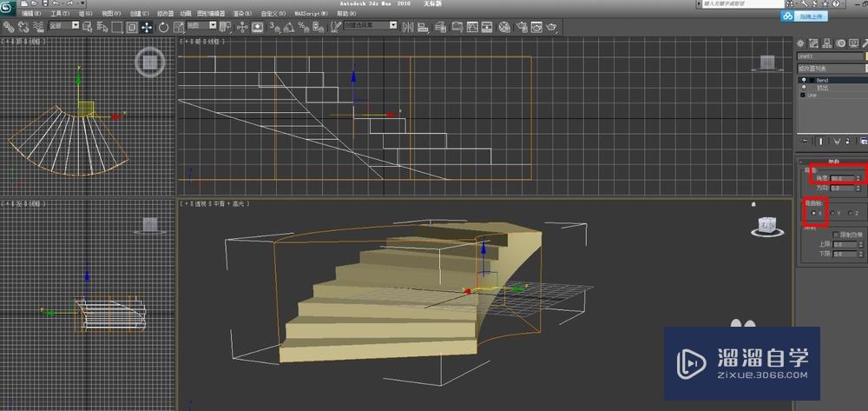This screenshot has height=411, width=868.
Task: Click the teapot Render icon
Action: coord(550,27)
